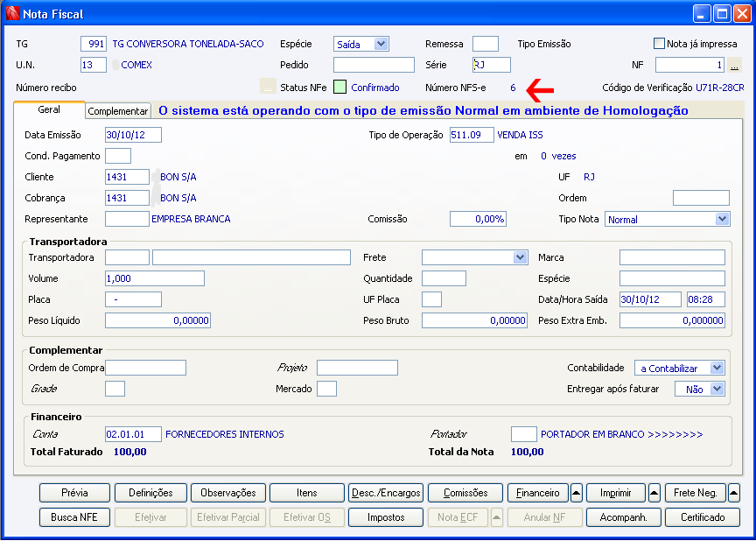Click the ellipsis button beside Número recibo
This screenshot has width=756, height=541.
[268, 88]
